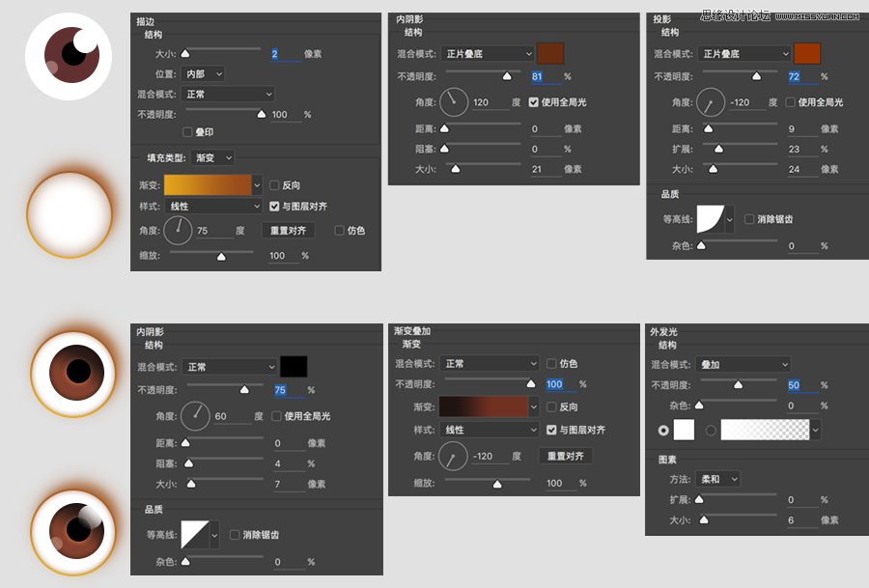Open the Gradient Overlay blend mode dropdown
Viewport: 869px width, 588px height.
[x=489, y=364]
